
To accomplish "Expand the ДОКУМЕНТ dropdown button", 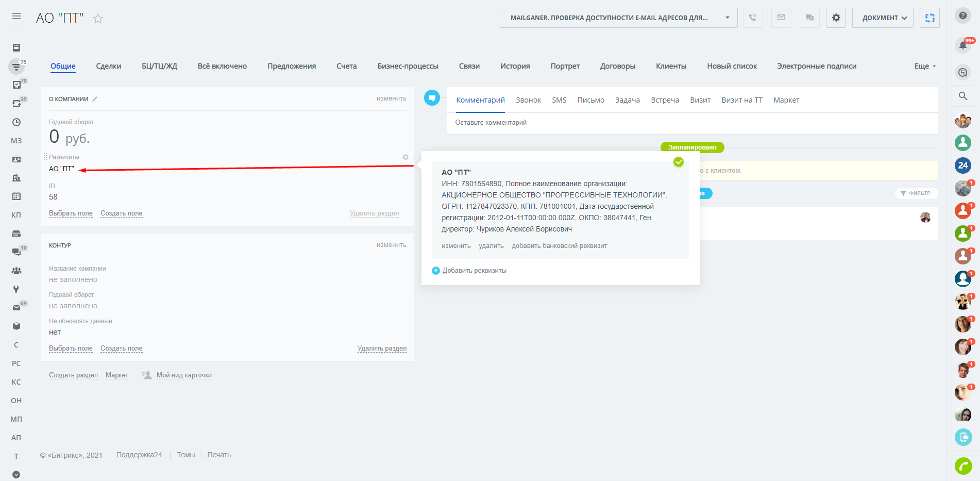I will point(882,18).
